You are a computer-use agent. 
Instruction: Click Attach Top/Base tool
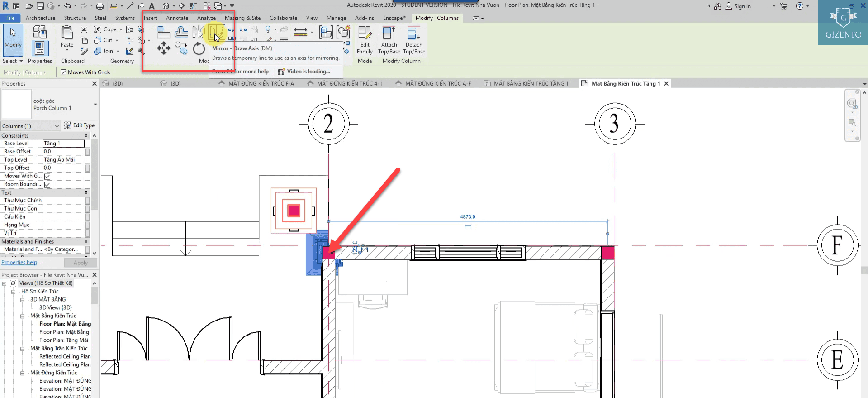click(x=389, y=40)
